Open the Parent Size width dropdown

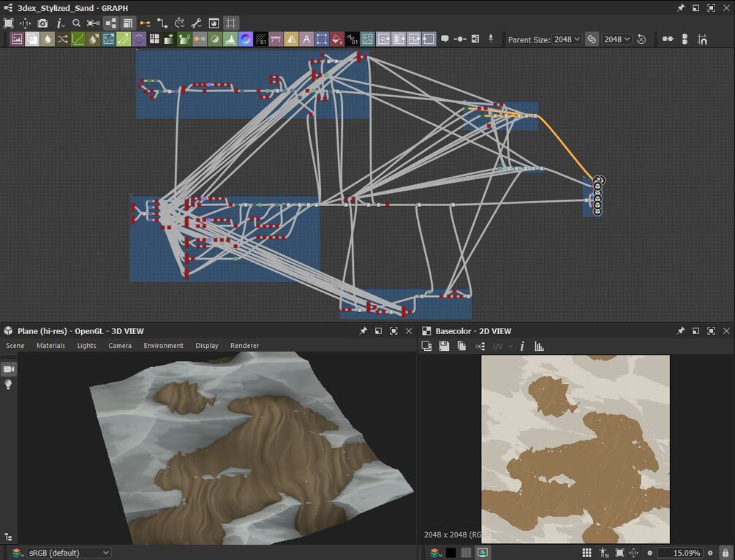tap(568, 39)
